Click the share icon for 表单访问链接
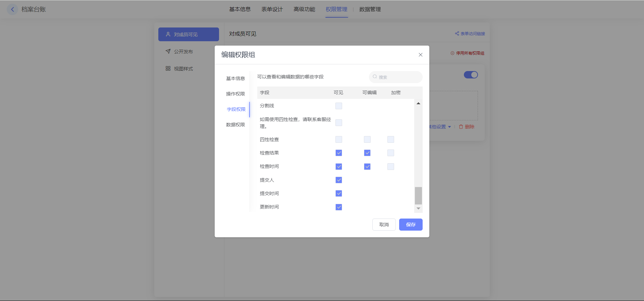Screen dimensions: 644x301 coord(457,34)
